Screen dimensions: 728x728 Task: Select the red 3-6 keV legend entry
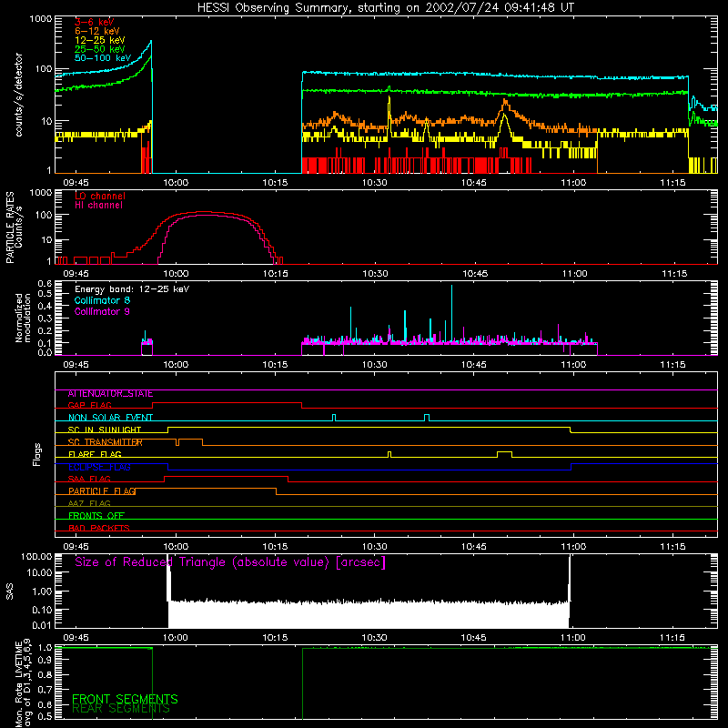click(95, 22)
